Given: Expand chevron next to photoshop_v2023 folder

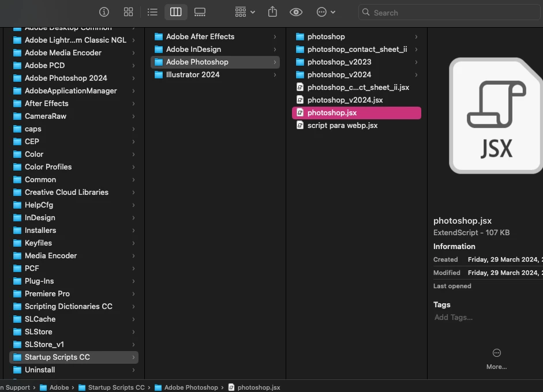Looking at the screenshot, I should (x=416, y=62).
